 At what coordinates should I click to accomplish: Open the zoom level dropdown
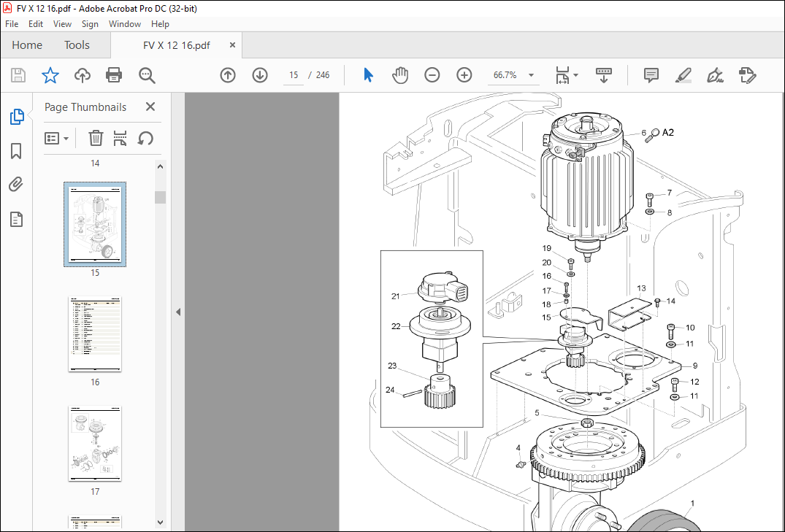(531, 75)
